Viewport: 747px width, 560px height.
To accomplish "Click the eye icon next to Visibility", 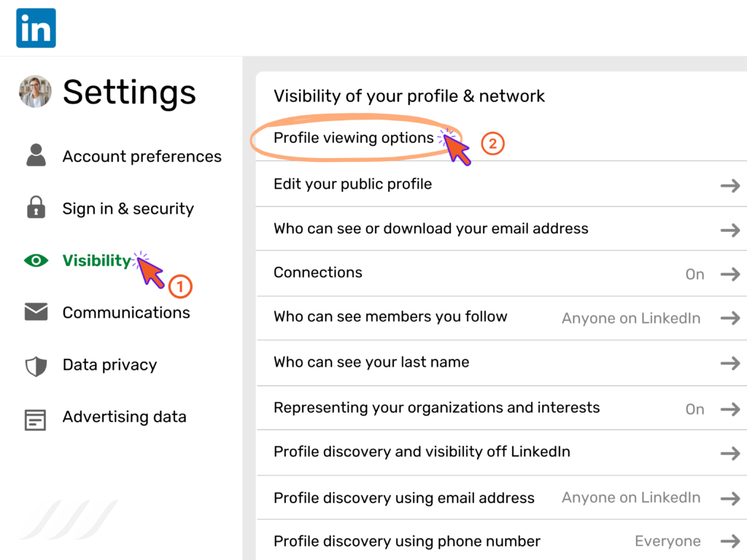I will (x=35, y=260).
